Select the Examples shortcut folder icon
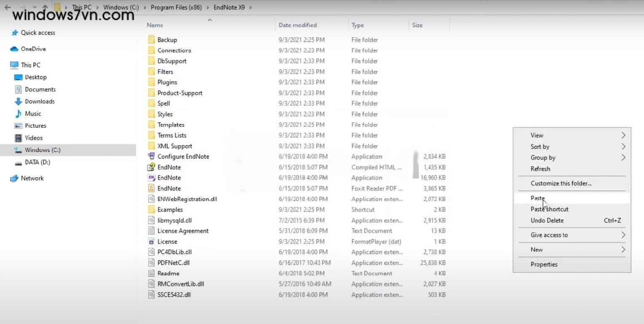Image resolution: width=644 pixels, height=324 pixels. [151, 210]
